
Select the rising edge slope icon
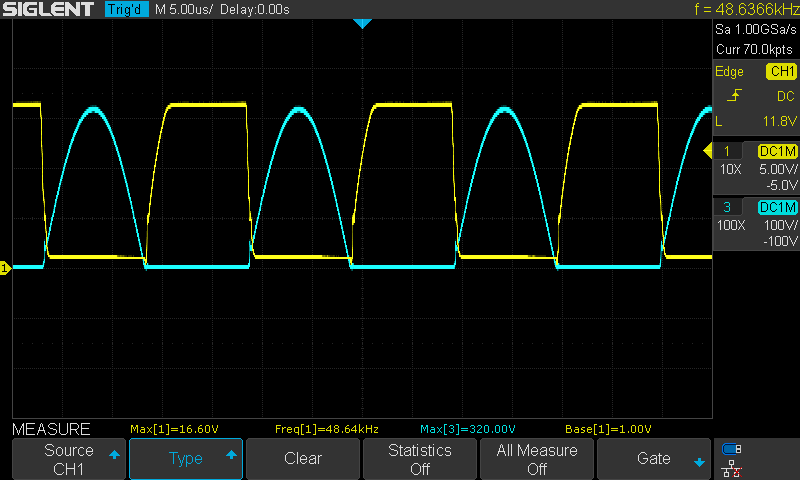tap(734, 95)
